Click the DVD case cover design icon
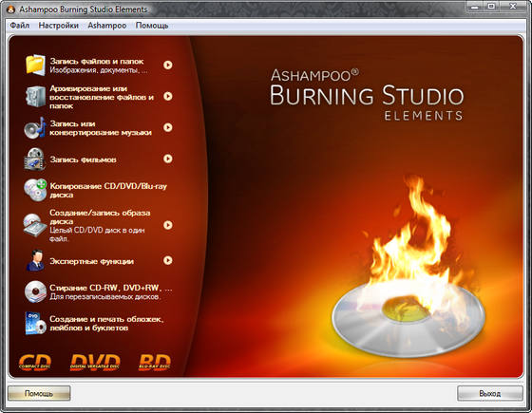 pos(35,323)
